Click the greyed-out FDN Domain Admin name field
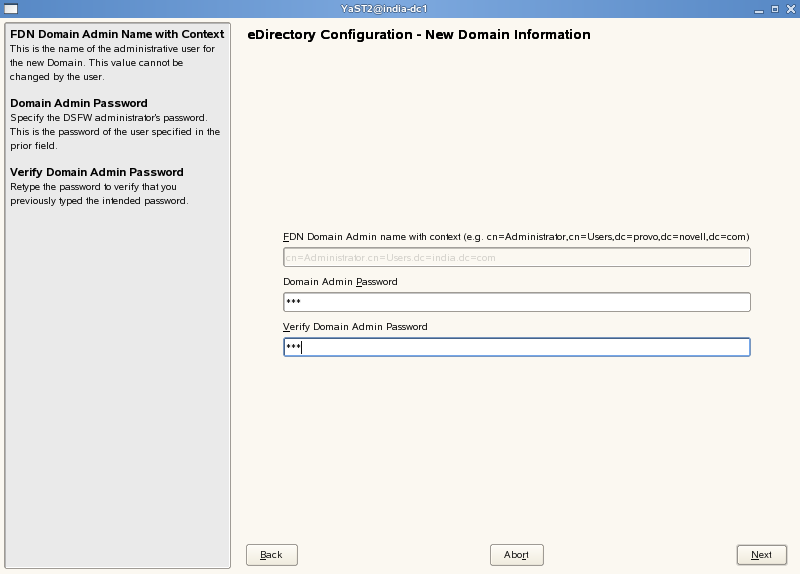The width and height of the screenshot is (800, 574). pyautogui.click(x=516, y=258)
